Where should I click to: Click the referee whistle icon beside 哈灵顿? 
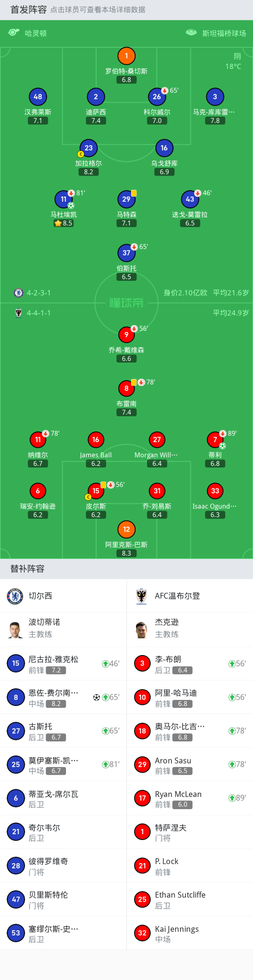click(14, 33)
